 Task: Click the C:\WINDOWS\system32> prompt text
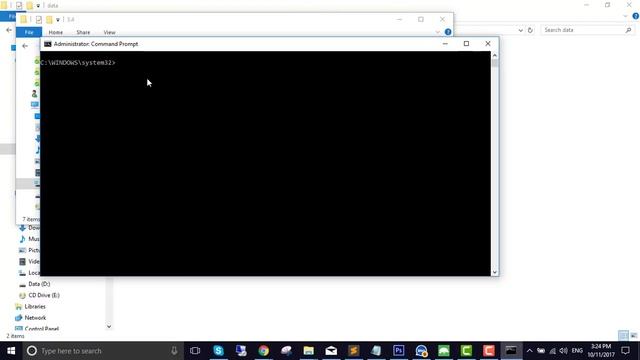(78, 63)
